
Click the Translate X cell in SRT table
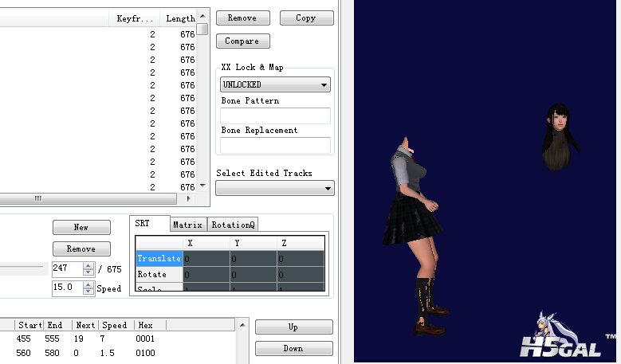point(206,259)
